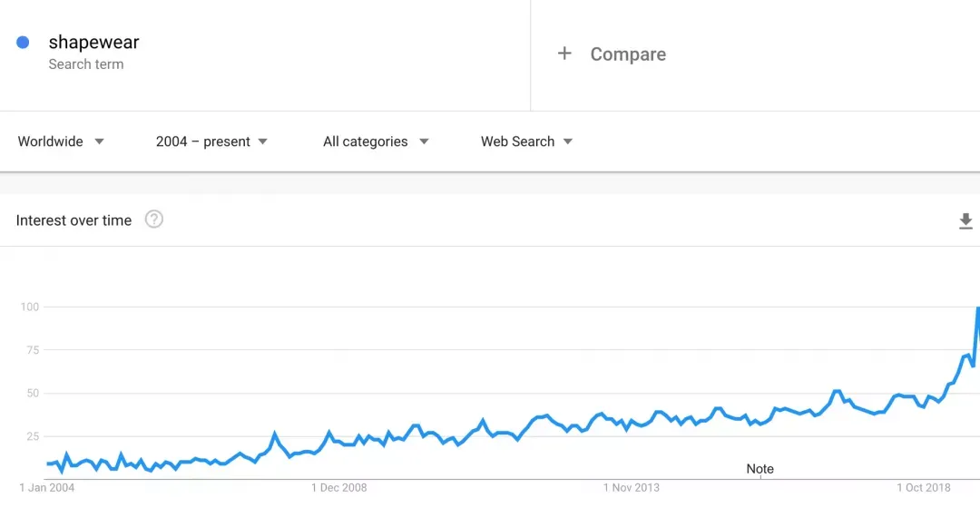Select the 1 Oct 2018 axis label
Image resolution: width=980 pixels, height=517 pixels.
coord(924,488)
